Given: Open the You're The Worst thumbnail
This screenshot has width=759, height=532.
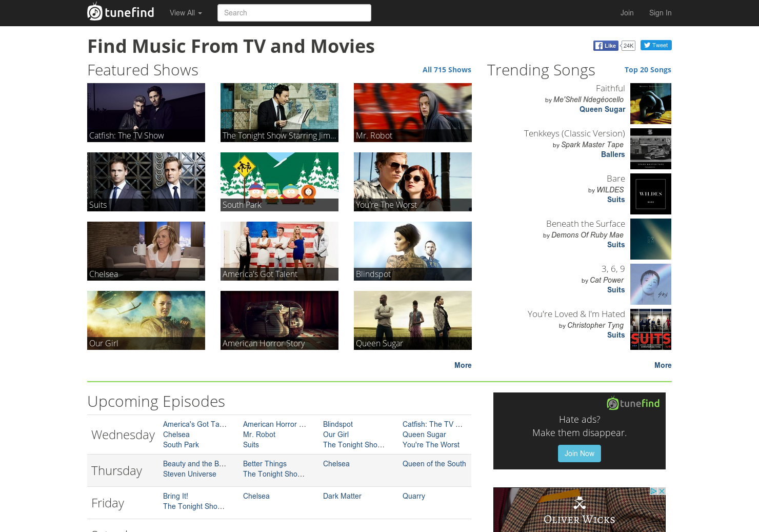Looking at the screenshot, I should pos(413,182).
